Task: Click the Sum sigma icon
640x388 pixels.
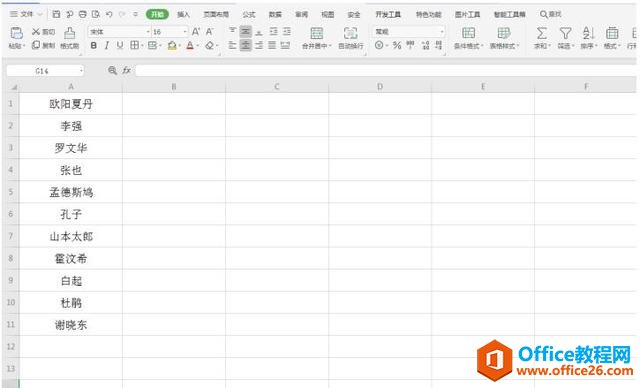Action: (542, 33)
